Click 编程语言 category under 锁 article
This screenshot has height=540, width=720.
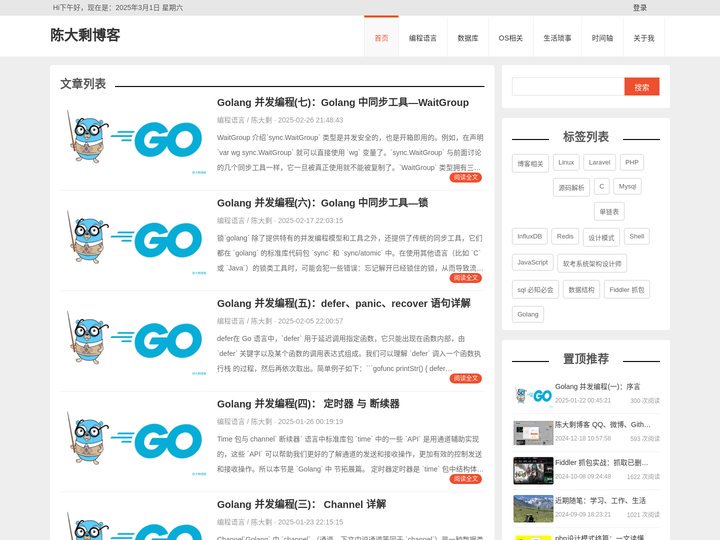pos(231,221)
